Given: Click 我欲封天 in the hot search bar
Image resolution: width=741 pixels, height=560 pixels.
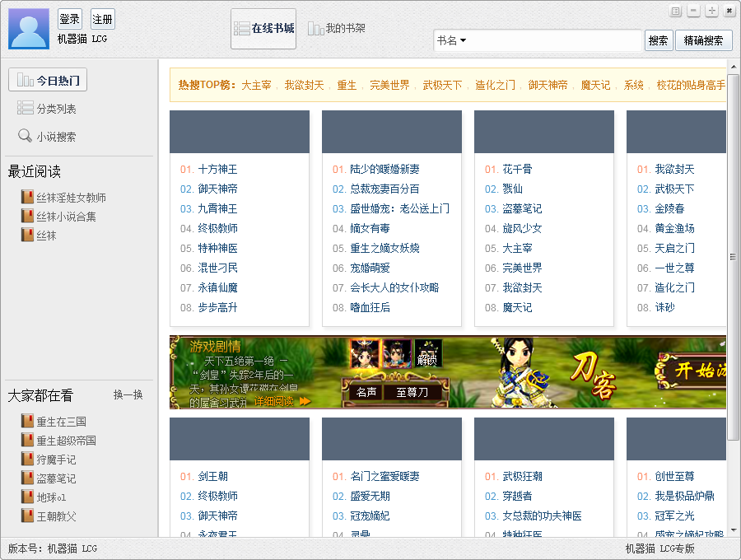Looking at the screenshot, I should pos(305,85).
